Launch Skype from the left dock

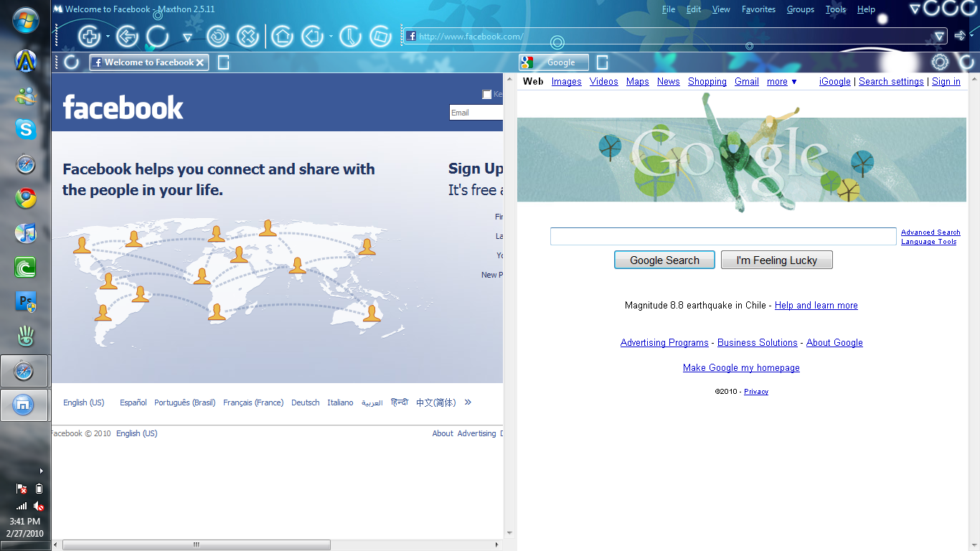[24, 129]
